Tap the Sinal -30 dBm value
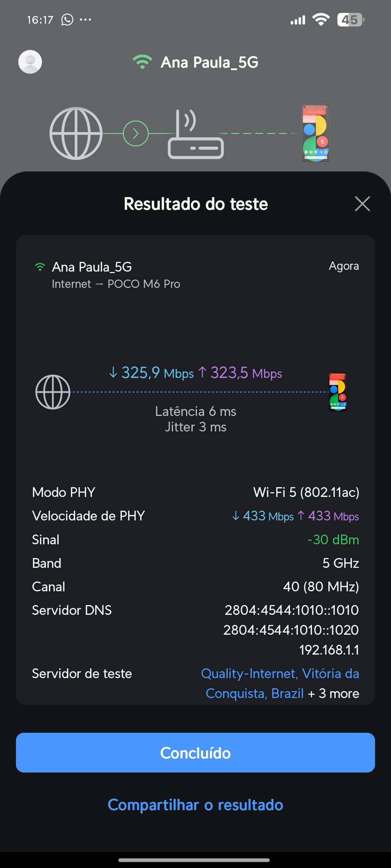391x868 pixels. point(333,540)
